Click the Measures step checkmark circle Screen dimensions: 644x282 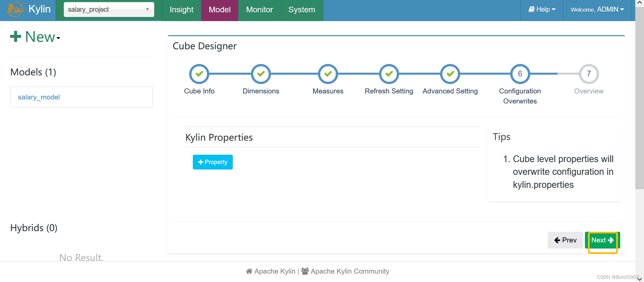(x=328, y=74)
